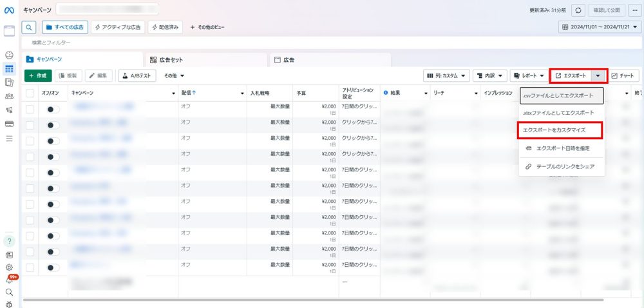Viewport: 644px width, 308px height.
Task: Open the ads reporting document icon
Action: (x=9, y=82)
